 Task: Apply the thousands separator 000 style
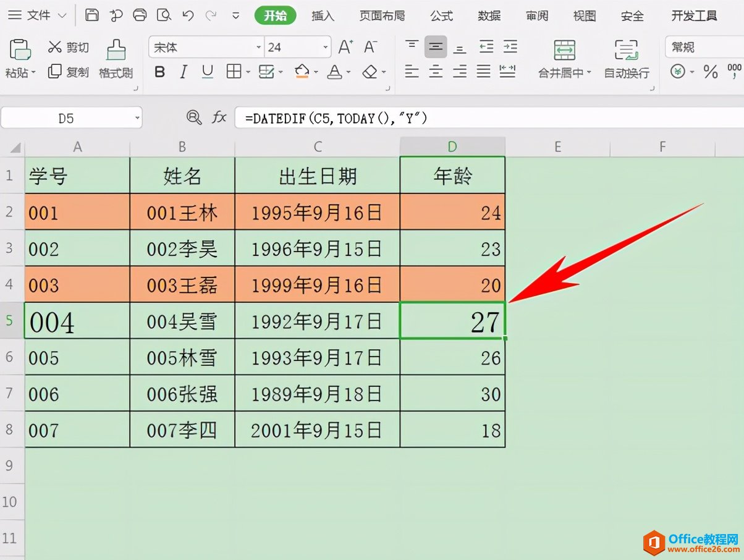pyautogui.click(x=735, y=72)
